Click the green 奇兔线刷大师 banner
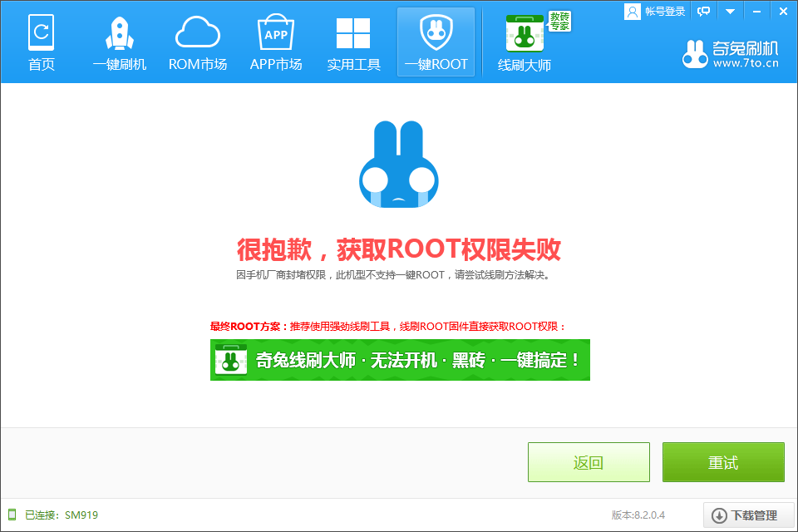The height and width of the screenshot is (532, 798). click(x=400, y=360)
